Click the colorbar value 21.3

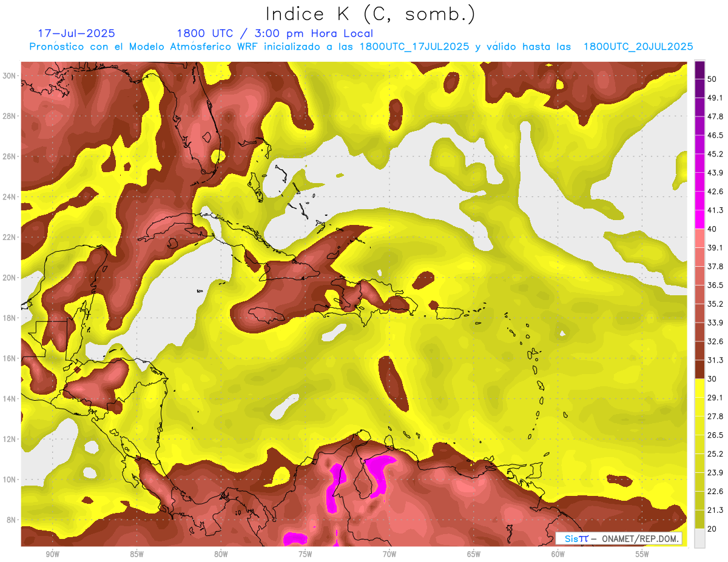click(715, 510)
